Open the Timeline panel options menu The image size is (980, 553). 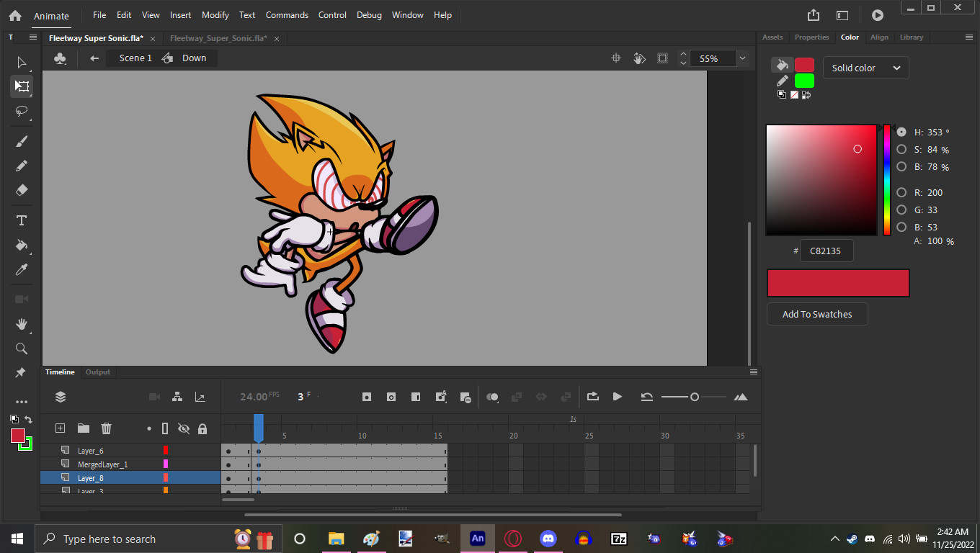[754, 372]
